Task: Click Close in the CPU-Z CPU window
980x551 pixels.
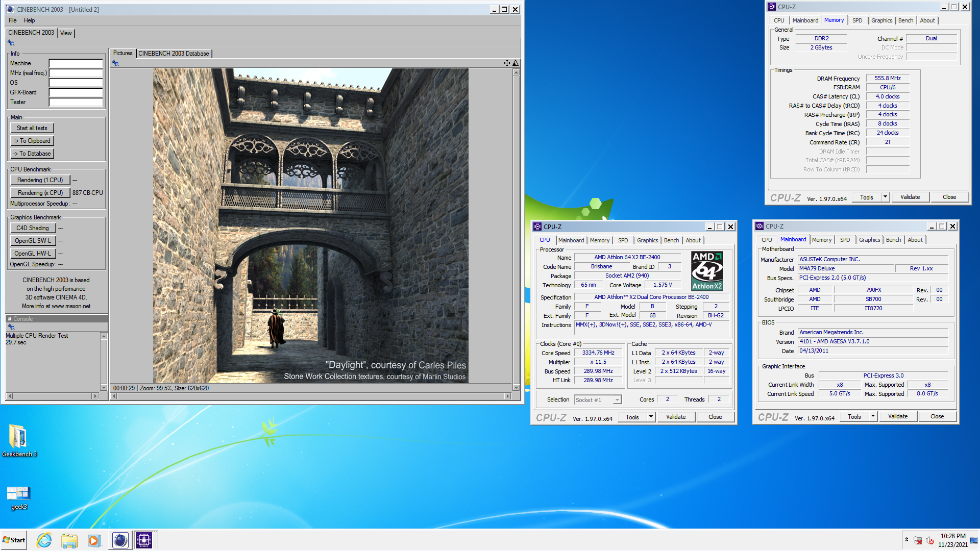Action: (715, 417)
